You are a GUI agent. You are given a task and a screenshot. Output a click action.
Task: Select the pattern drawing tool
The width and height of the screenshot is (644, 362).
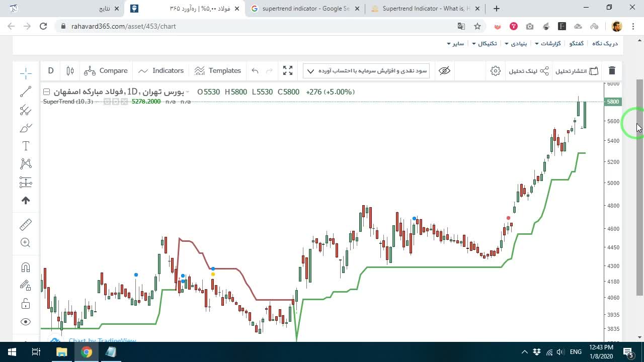(x=26, y=164)
